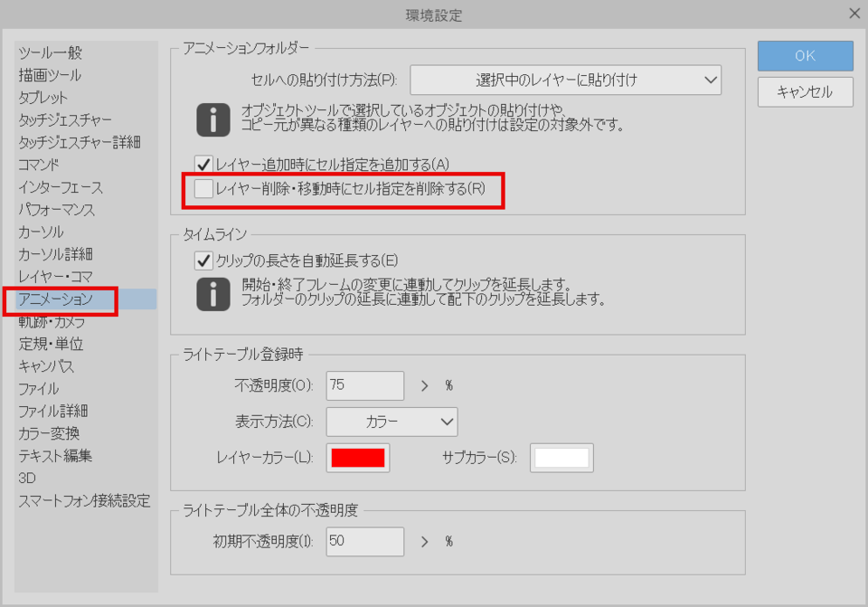Open スマートフォン接続設定 preferences
Screen dimensions: 868x607
85,500
